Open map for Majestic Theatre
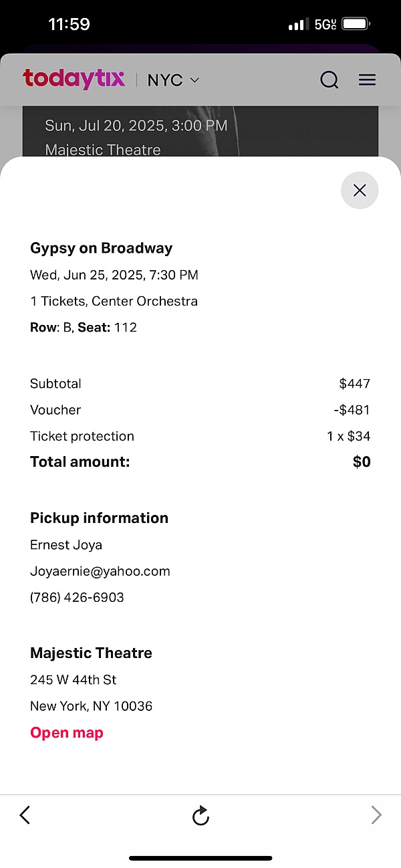This screenshot has height=868, width=401. point(67,733)
